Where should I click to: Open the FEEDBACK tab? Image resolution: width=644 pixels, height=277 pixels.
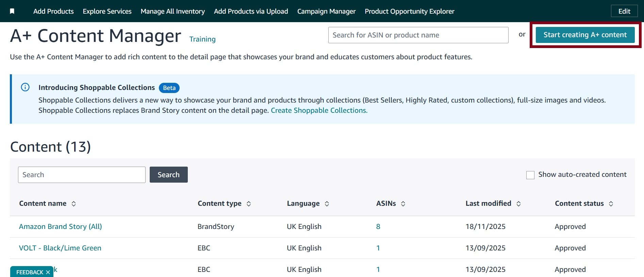pyautogui.click(x=30, y=272)
